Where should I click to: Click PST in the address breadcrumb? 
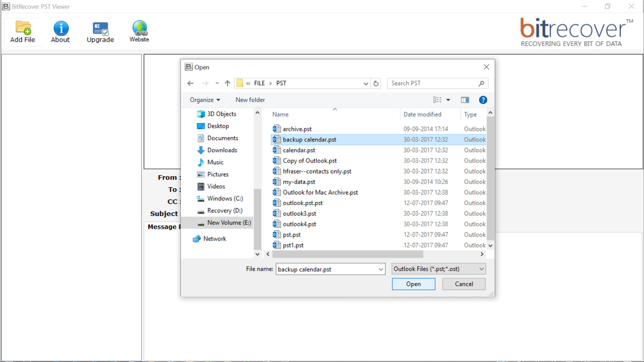[281, 83]
